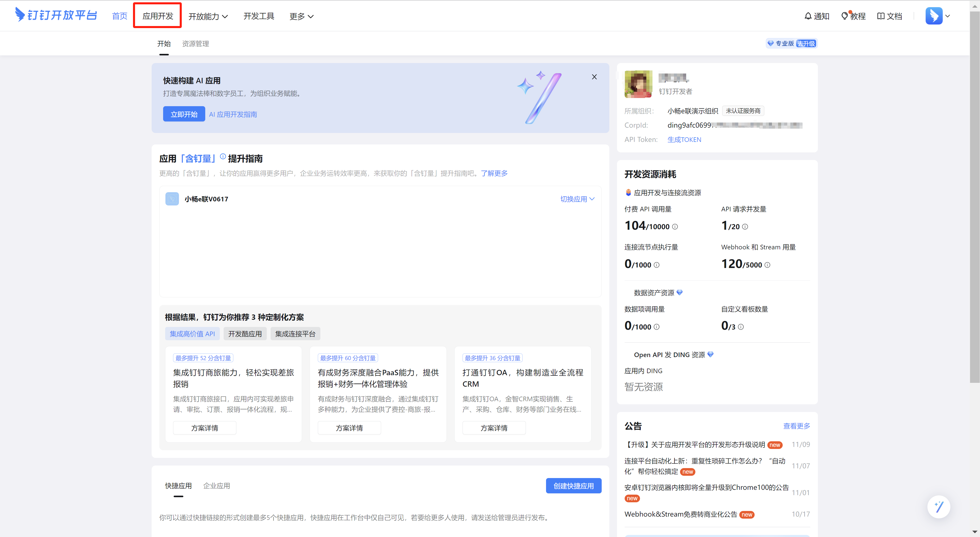Click the profile photo in developer card
The height and width of the screenshot is (537, 980).
pyautogui.click(x=638, y=84)
